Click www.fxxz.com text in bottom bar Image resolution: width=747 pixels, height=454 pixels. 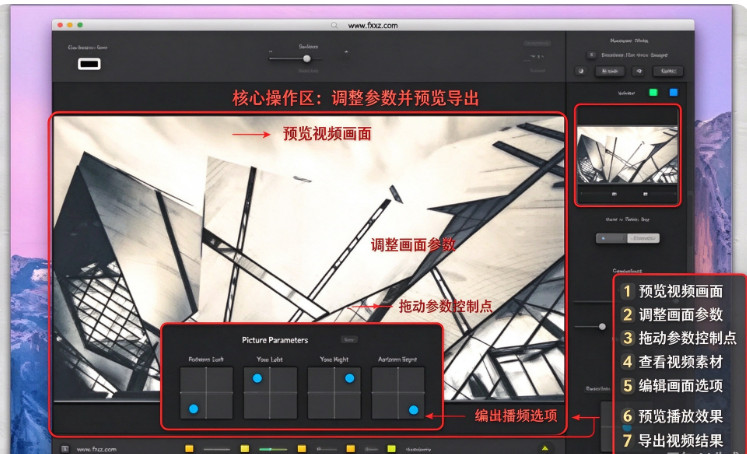pos(97,449)
